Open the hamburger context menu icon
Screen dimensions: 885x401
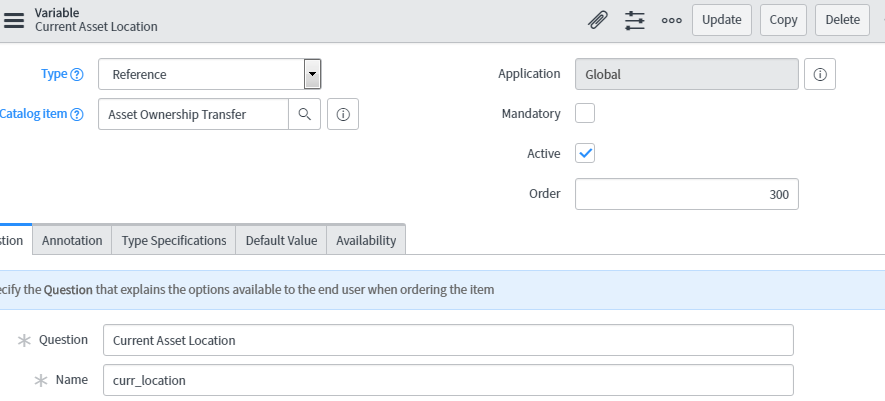14,20
